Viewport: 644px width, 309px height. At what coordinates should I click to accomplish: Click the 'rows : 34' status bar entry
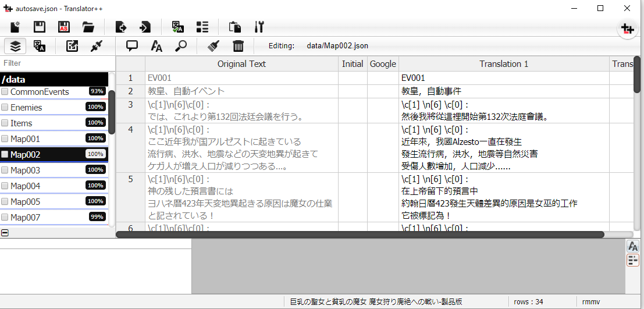click(x=528, y=301)
